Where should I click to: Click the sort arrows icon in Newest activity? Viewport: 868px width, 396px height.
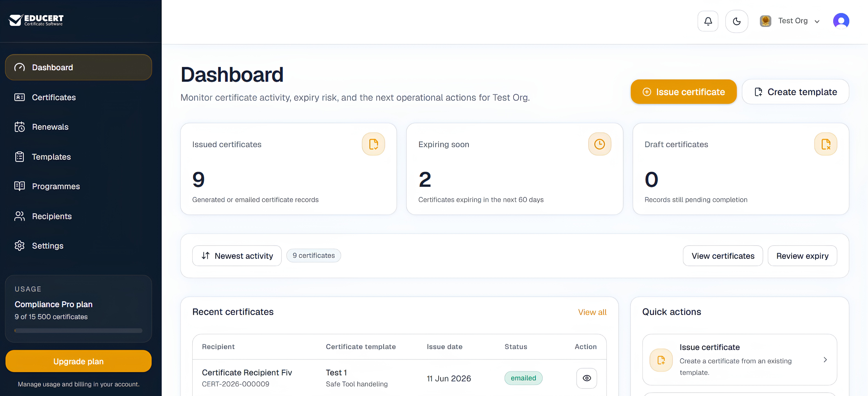205,256
